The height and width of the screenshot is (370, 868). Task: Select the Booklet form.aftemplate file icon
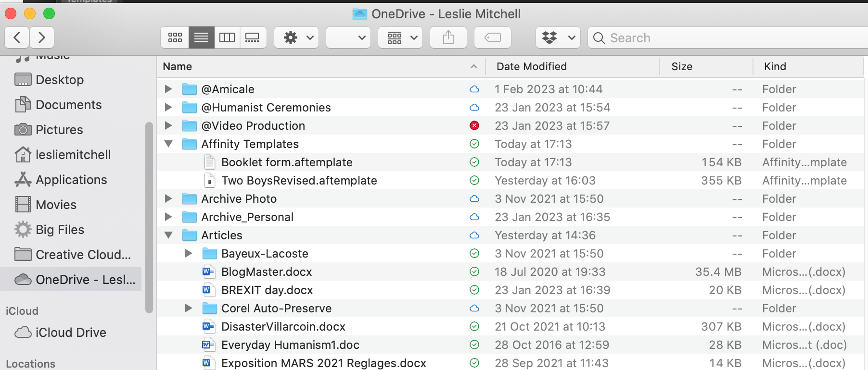(x=210, y=162)
